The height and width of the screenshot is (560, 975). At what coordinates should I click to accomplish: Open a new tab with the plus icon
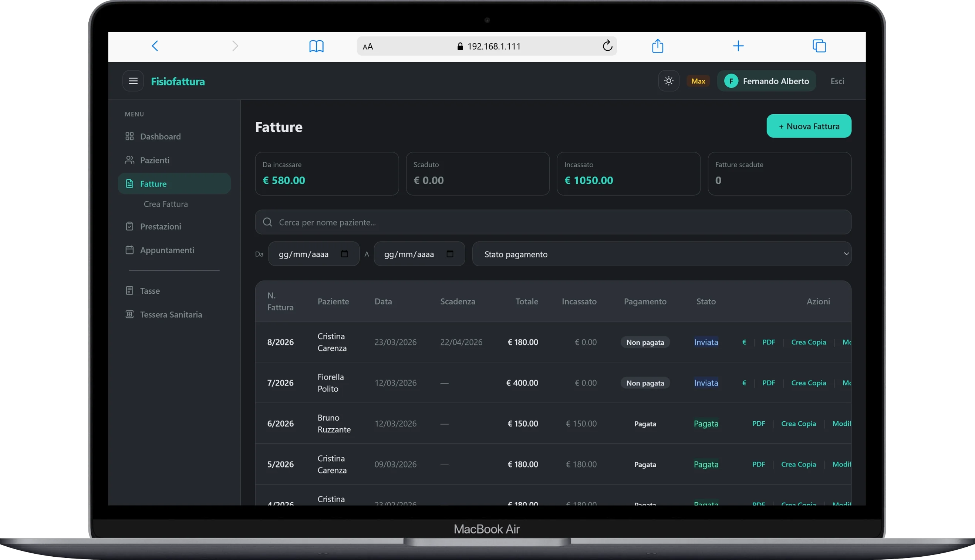click(x=738, y=46)
